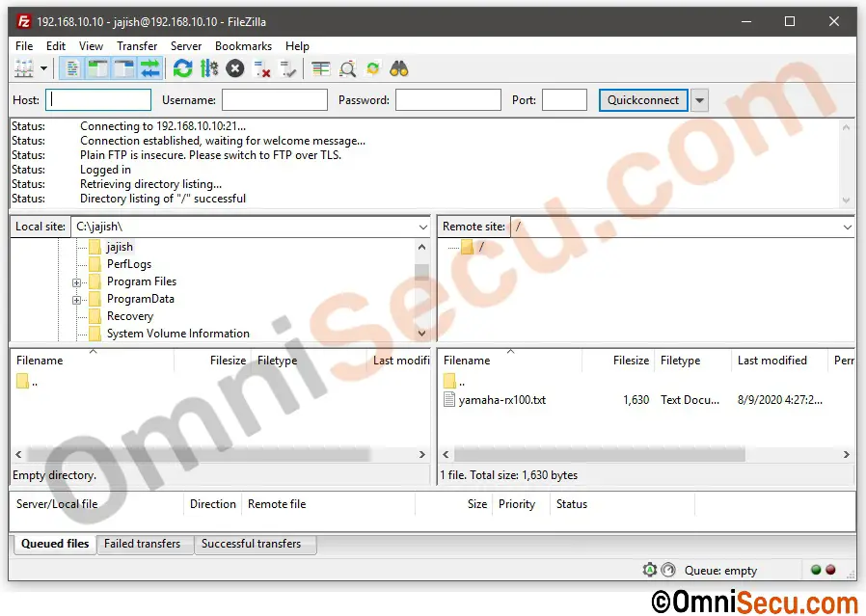Sort remote files by Filename column
866x616 pixels.
pos(510,361)
